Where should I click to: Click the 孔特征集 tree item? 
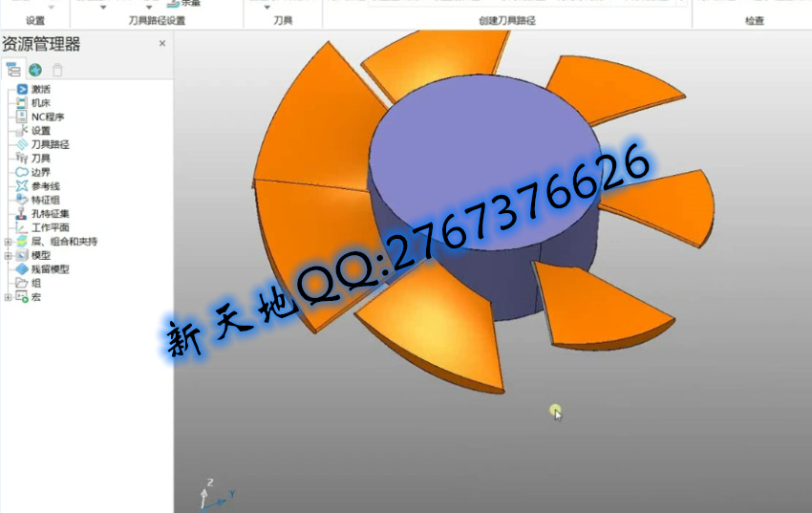point(50,214)
